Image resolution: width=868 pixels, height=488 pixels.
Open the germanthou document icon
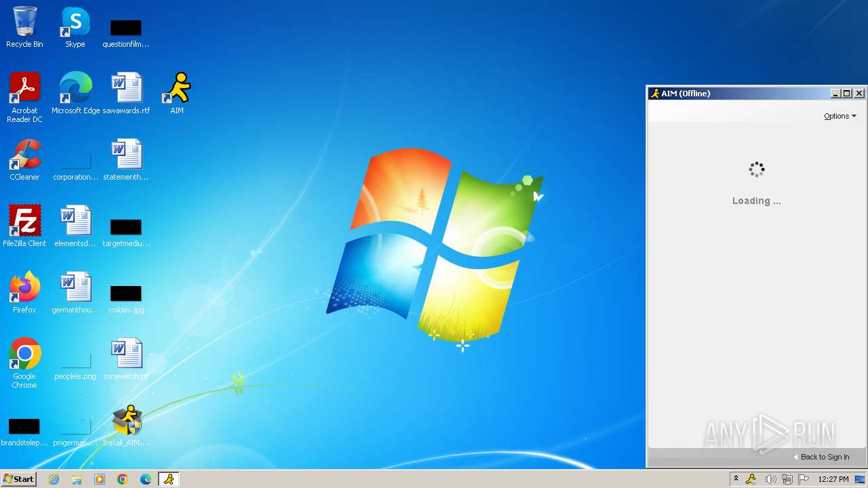click(75, 293)
